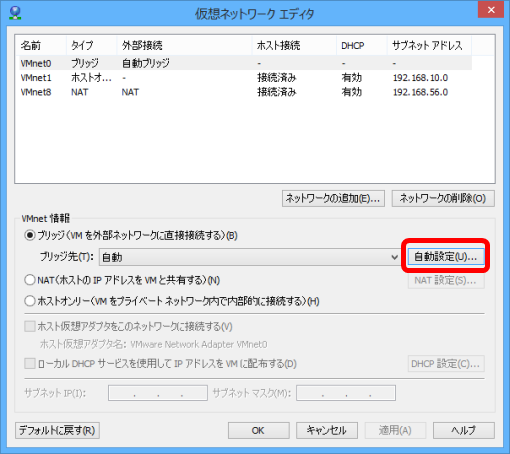Click ネットワークの削除(O) button

[x=443, y=198]
